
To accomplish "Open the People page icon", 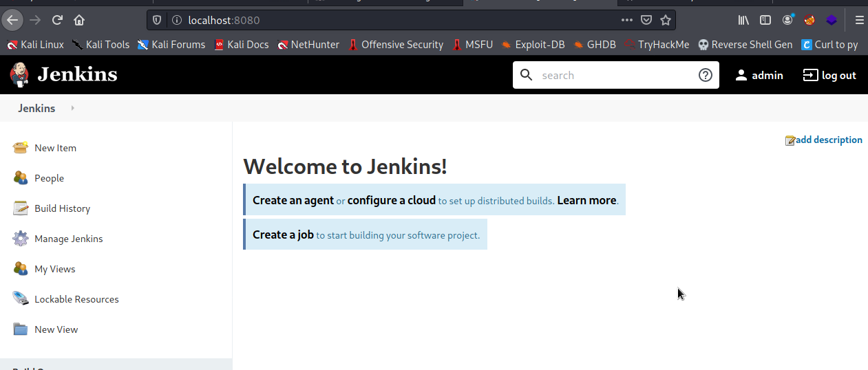I will (x=21, y=178).
